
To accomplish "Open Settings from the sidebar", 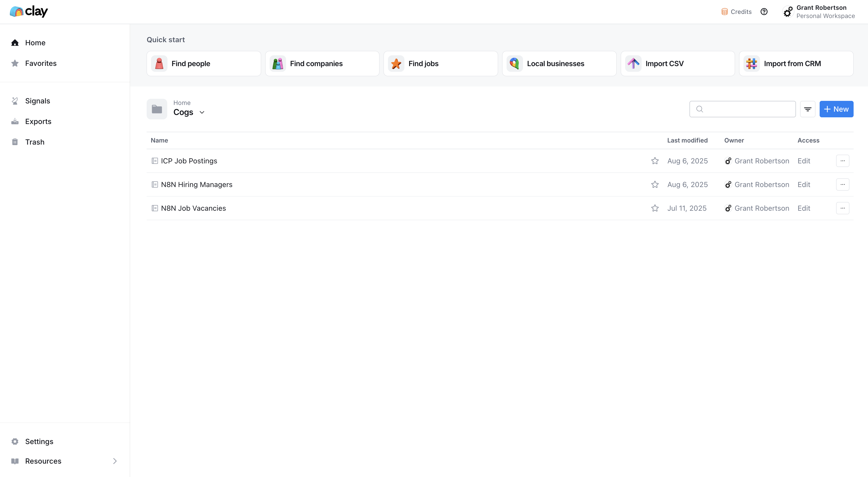I will point(39,441).
